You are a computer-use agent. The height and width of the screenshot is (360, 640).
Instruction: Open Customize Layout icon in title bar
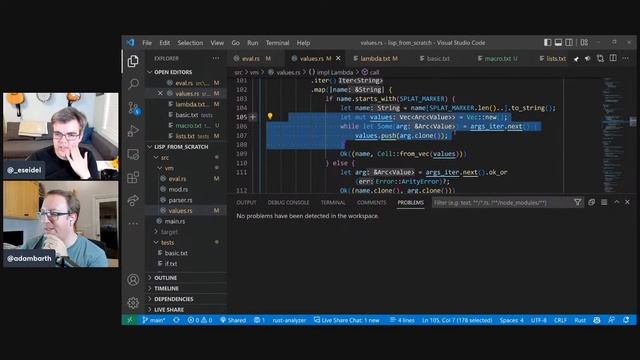pyautogui.click(x=584, y=42)
